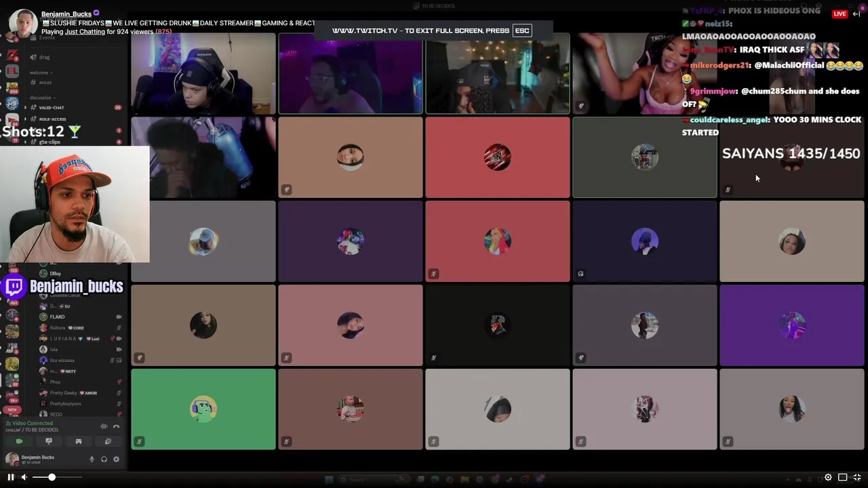Click nelz15 username in chat
The width and height of the screenshot is (868, 488).
tap(717, 24)
